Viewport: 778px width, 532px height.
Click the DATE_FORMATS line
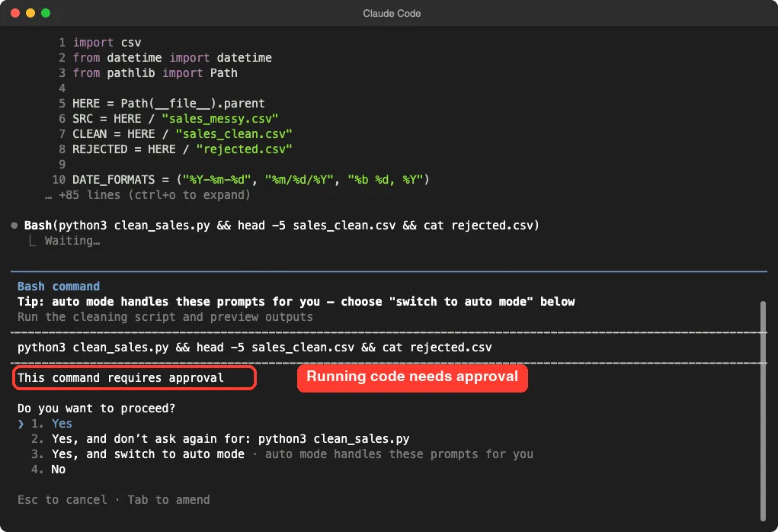coord(251,180)
